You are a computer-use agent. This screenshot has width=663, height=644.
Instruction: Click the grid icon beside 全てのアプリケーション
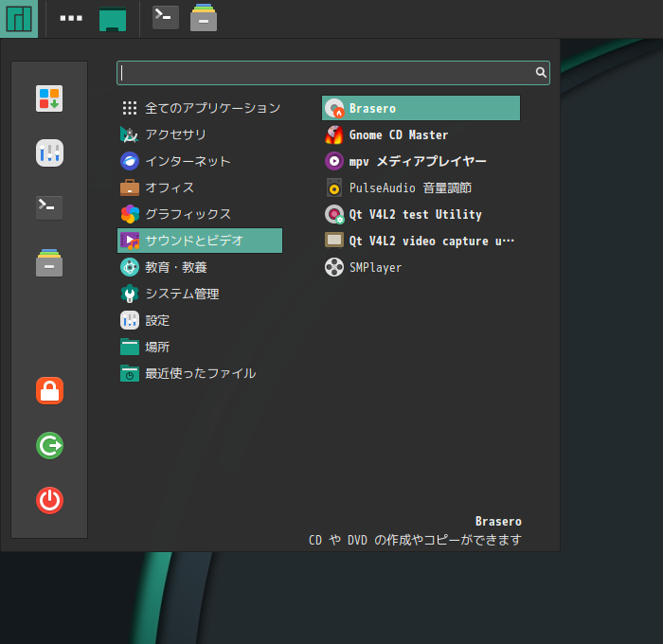coord(130,108)
